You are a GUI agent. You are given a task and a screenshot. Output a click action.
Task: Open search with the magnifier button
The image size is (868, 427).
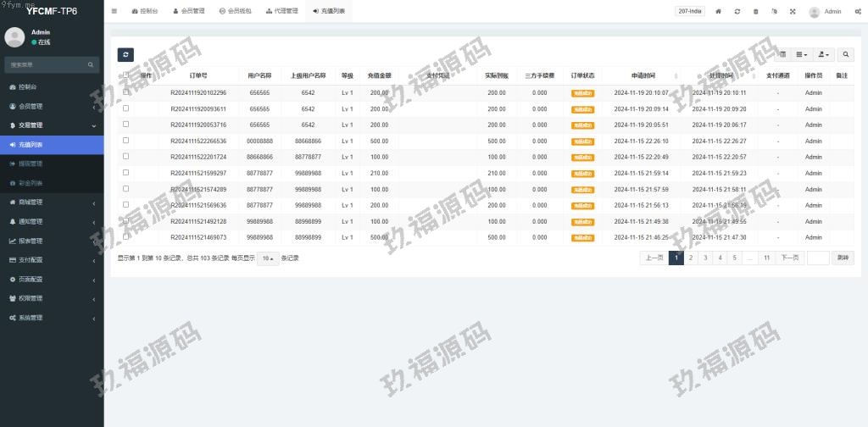tap(846, 54)
